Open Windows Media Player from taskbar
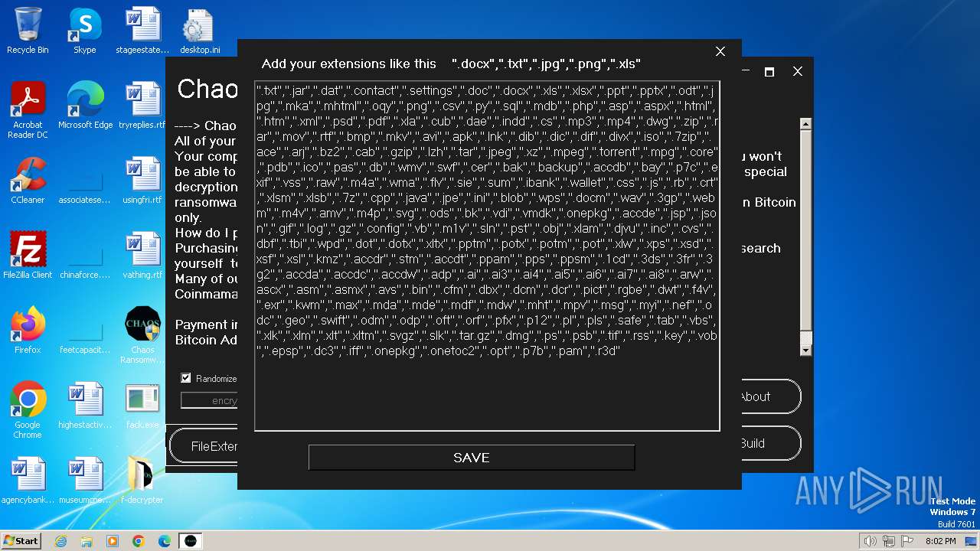The height and width of the screenshot is (551, 980). tap(113, 541)
